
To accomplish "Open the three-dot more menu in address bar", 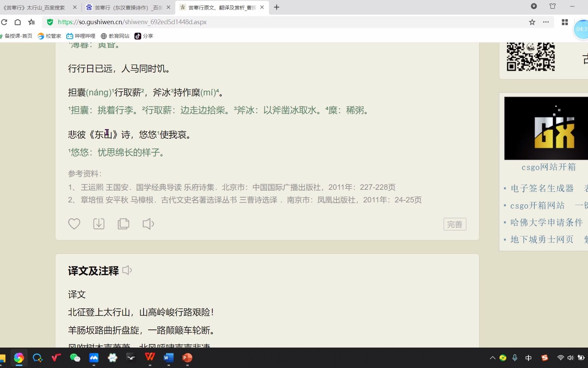I will click(x=546, y=22).
